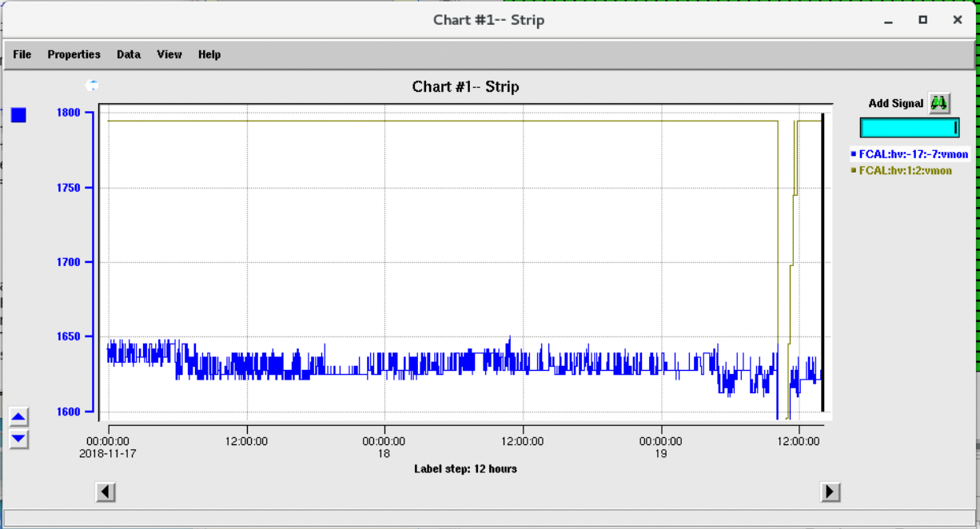Click the binoculars Add Signal search icon
980x529 pixels.
tap(939, 103)
